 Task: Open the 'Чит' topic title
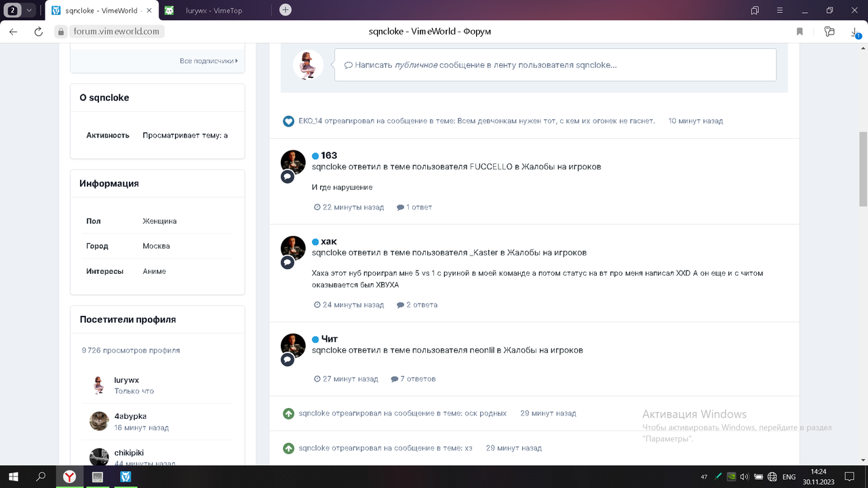coord(329,339)
